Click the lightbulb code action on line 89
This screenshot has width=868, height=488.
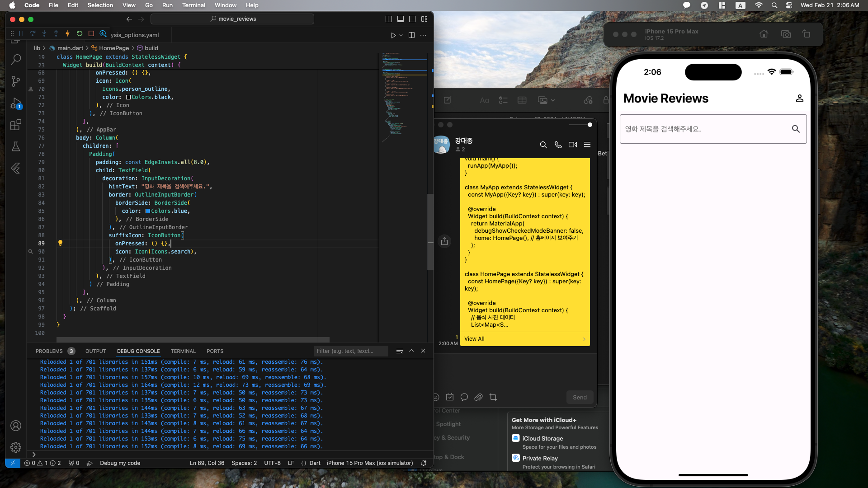tap(60, 243)
